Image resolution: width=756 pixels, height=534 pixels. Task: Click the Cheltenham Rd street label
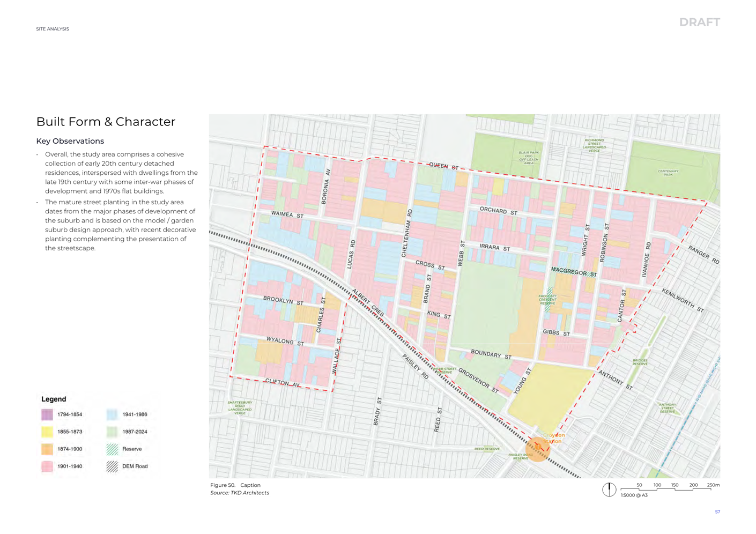(x=407, y=233)
